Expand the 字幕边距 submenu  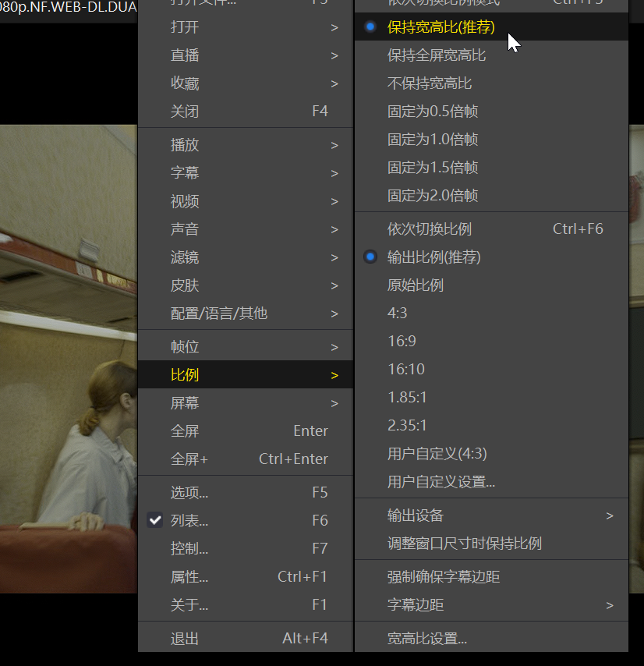point(491,604)
